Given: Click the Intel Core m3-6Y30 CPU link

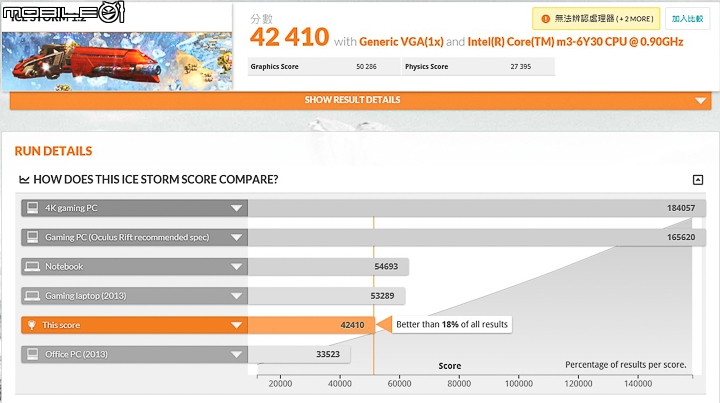Looking at the screenshot, I should point(575,42).
